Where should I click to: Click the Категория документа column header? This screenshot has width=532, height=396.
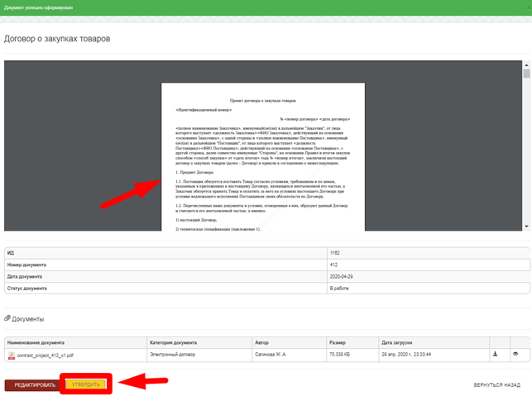click(173, 341)
